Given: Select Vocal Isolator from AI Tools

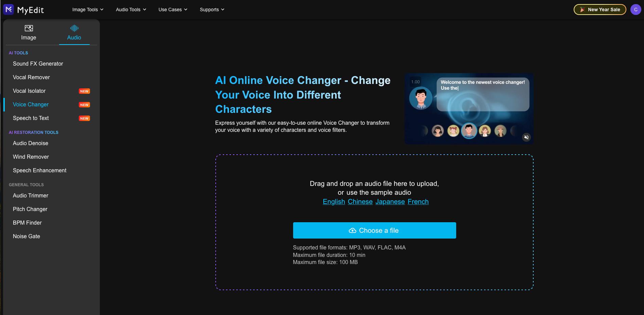Looking at the screenshot, I should pos(29,91).
